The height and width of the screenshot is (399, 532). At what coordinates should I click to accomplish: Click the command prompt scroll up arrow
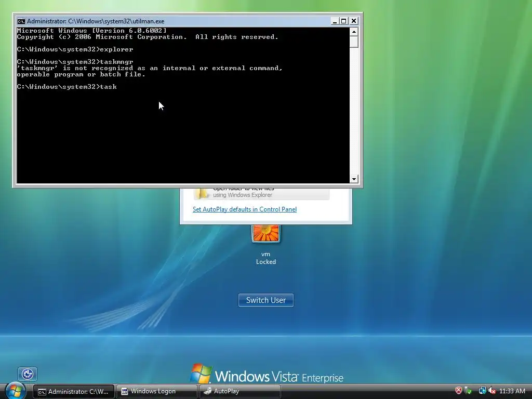pos(354,32)
